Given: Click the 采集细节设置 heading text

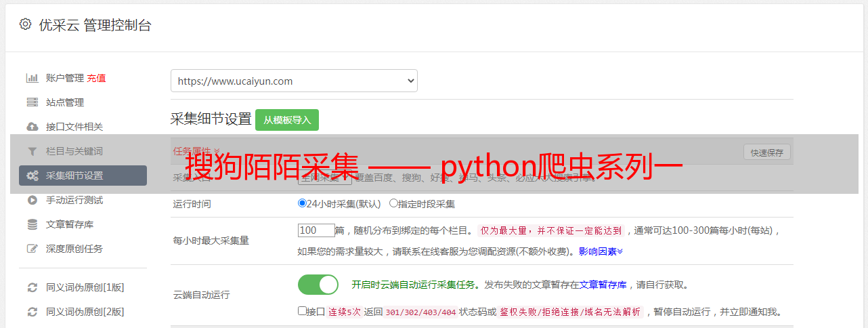Looking at the screenshot, I should 211,119.
